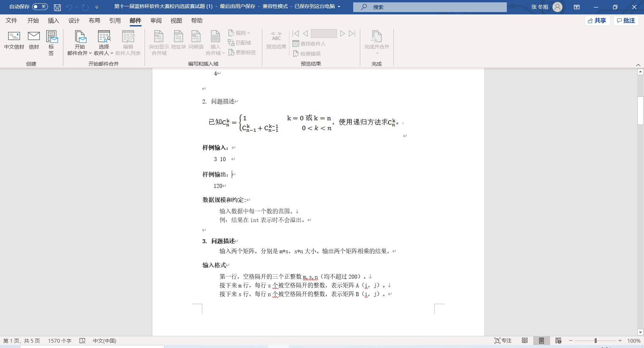Switch to the 视图 tab
644x348 pixels.
tap(176, 20)
